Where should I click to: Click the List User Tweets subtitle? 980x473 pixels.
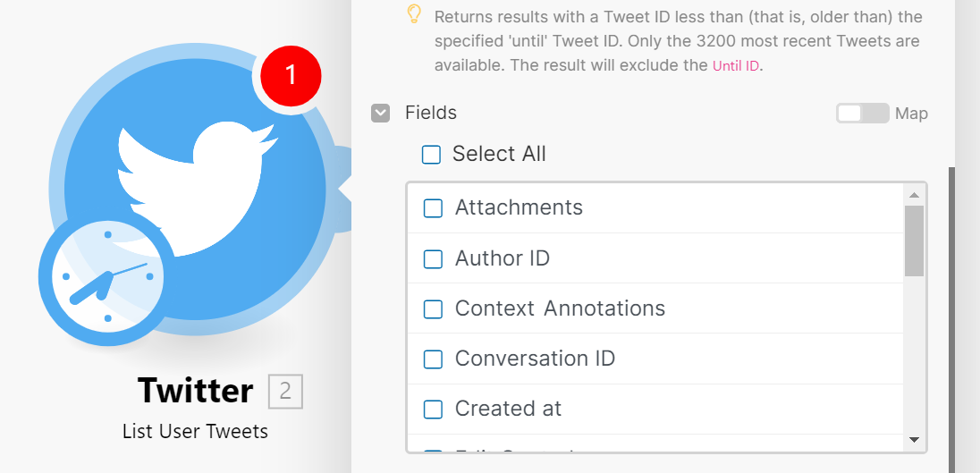(x=195, y=432)
